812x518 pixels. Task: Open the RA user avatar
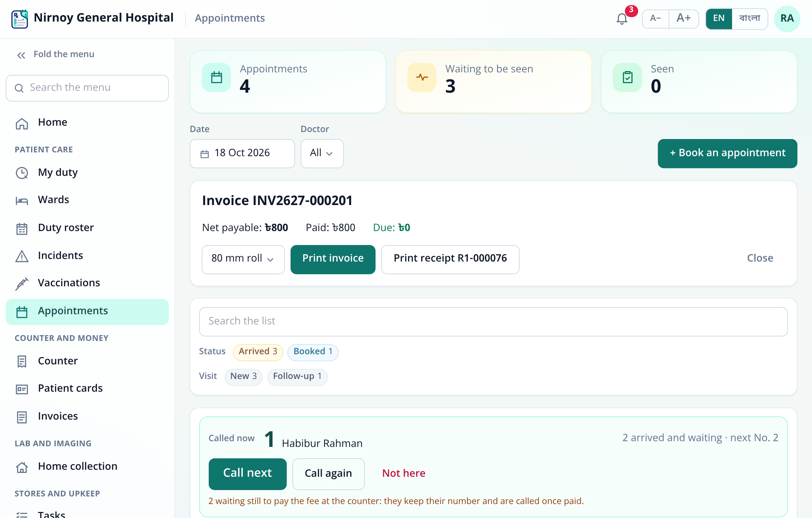tap(787, 18)
